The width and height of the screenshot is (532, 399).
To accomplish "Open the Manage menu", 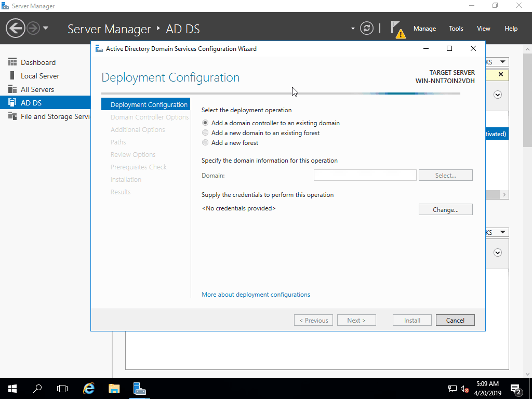I will pyautogui.click(x=424, y=29).
